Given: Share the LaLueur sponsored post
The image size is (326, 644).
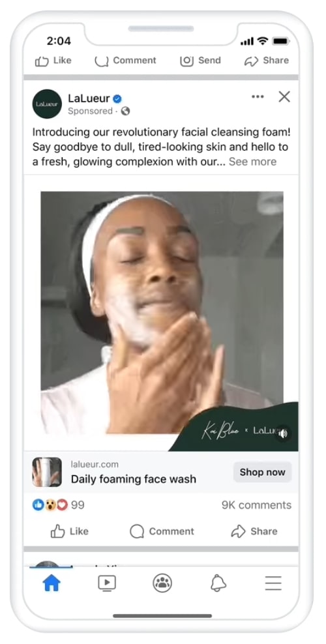Looking at the screenshot, I should 254,531.
